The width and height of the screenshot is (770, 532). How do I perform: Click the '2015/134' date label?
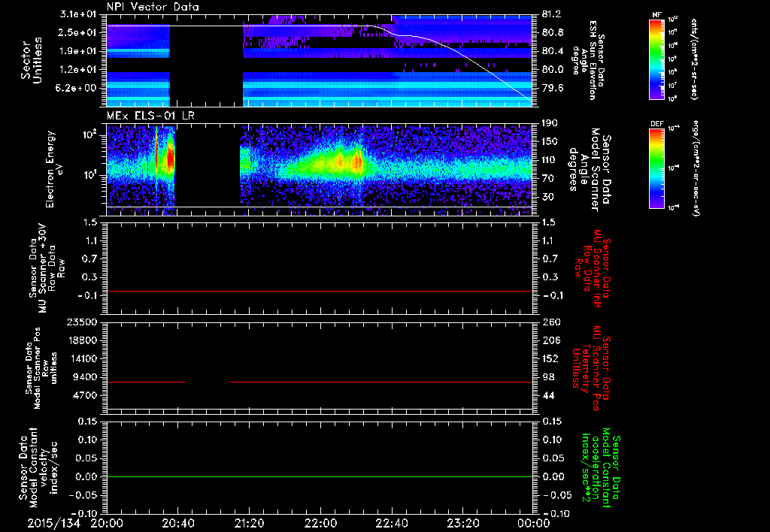[x=53, y=523]
